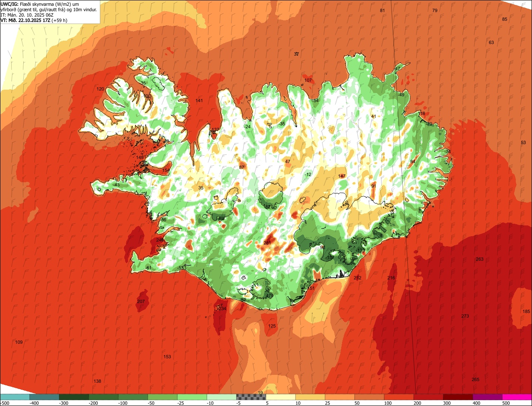Image resolution: width=532 pixels, height=406 pixels.
Task: Select the flux value 141
Action: point(199,100)
